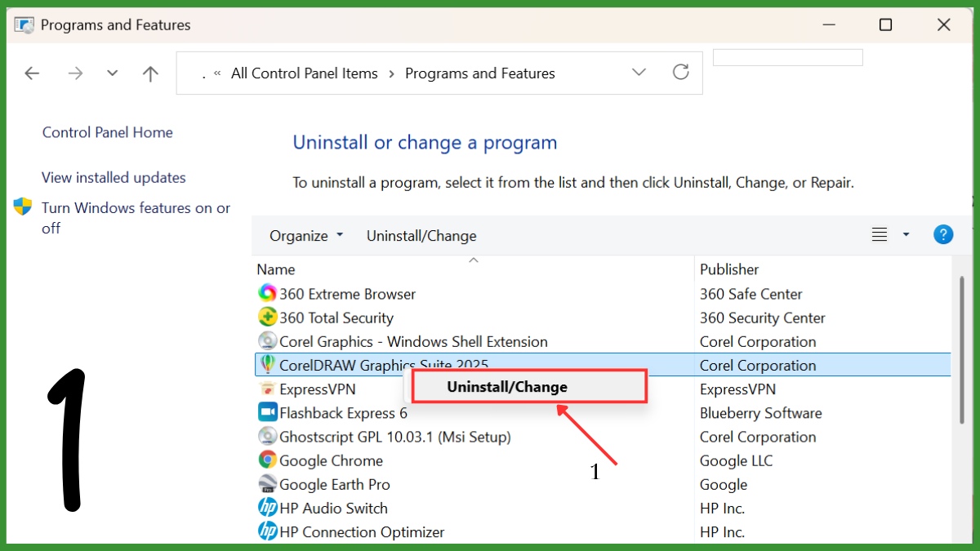Open View installed updates link
The width and height of the screenshot is (980, 551).
(x=114, y=177)
